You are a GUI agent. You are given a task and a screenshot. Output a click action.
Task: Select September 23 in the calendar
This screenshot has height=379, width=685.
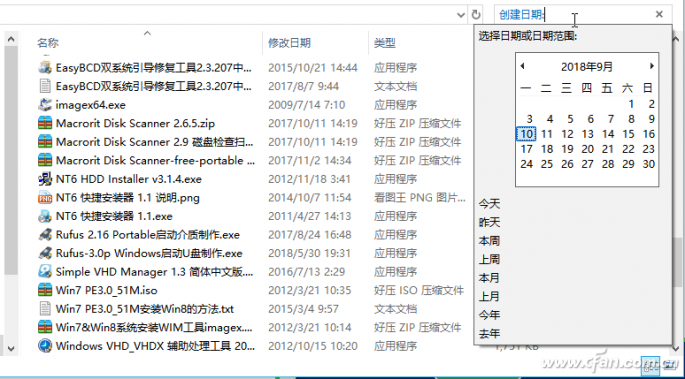tap(649, 149)
